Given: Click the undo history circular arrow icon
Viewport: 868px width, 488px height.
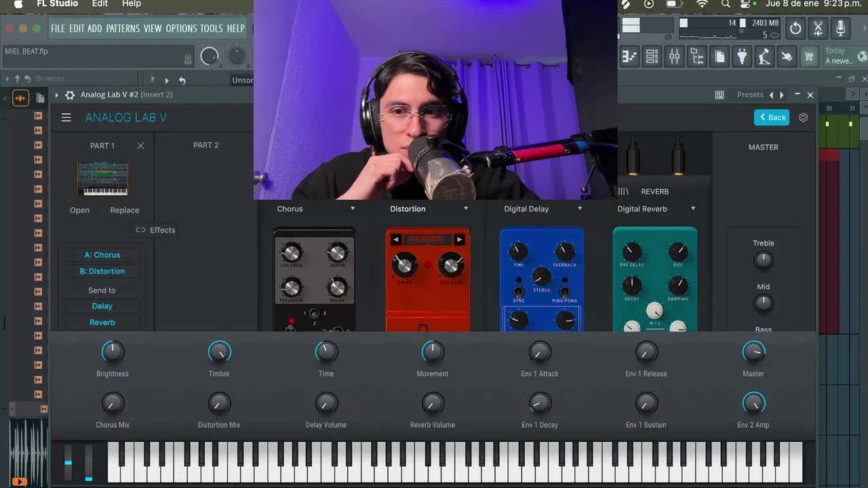Looking at the screenshot, I should pos(795,28).
